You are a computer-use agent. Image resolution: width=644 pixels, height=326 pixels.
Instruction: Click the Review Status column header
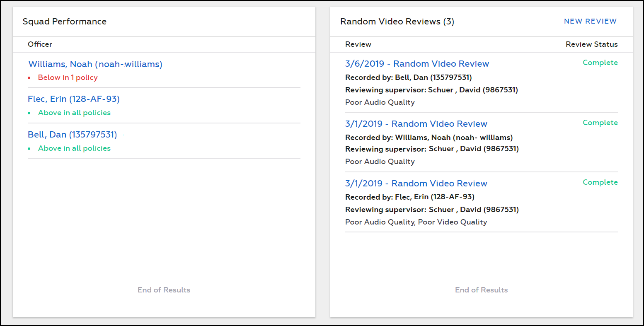point(591,44)
